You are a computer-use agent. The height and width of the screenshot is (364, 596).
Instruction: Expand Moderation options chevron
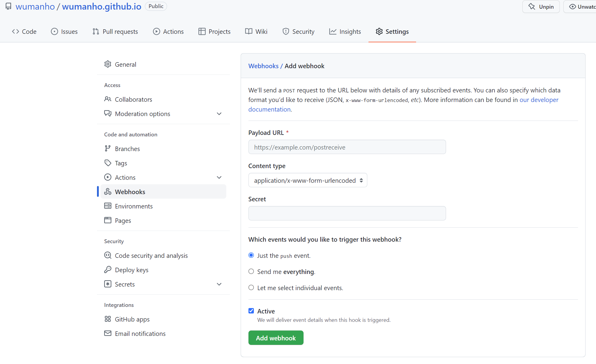[219, 114]
